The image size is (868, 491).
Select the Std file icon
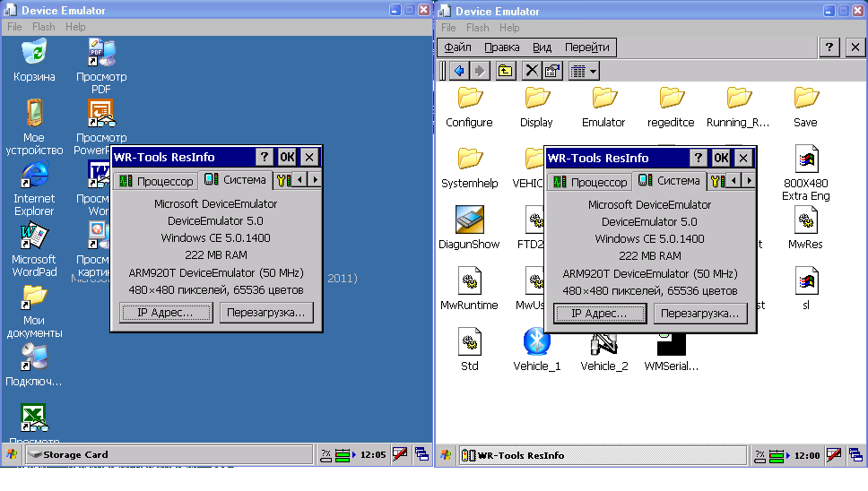click(470, 349)
